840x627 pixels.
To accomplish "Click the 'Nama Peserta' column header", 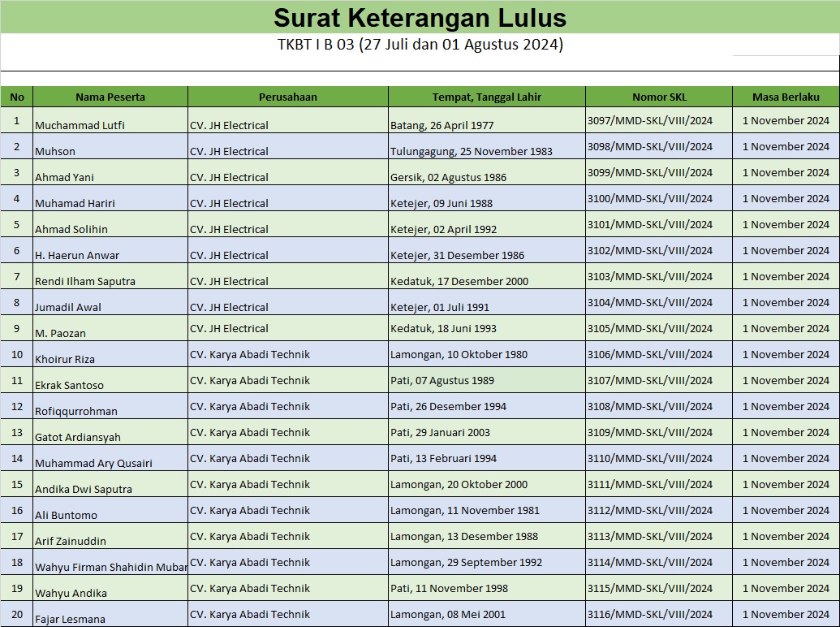I will (110, 97).
